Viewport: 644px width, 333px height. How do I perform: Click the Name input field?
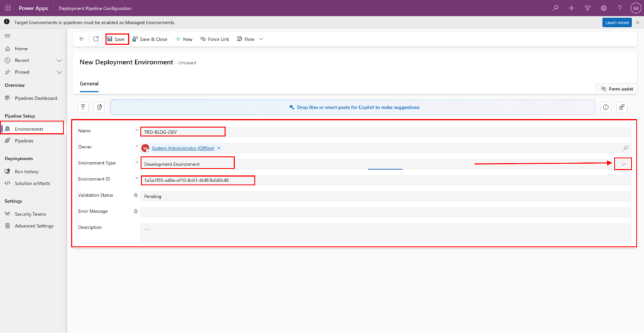182,132
